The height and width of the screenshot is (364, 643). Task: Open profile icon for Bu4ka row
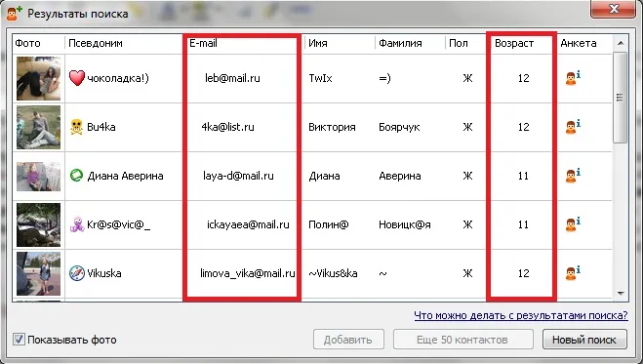(x=573, y=126)
